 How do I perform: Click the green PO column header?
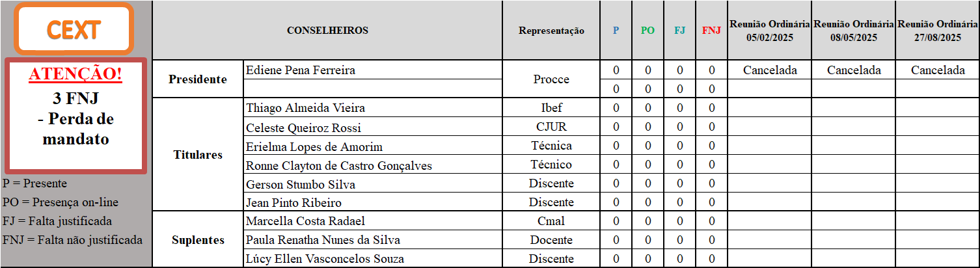click(x=647, y=31)
